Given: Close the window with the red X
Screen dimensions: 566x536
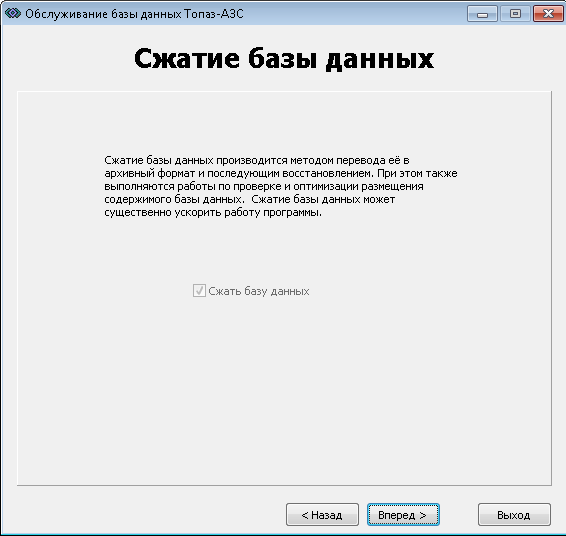Looking at the screenshot, I should [548, 14].
